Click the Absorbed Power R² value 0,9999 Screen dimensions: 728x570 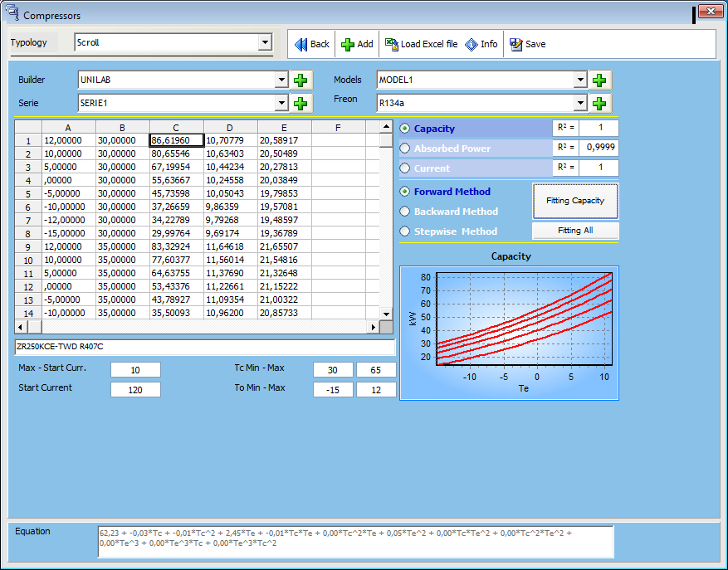pyautogui.click(x=599, y=148)
